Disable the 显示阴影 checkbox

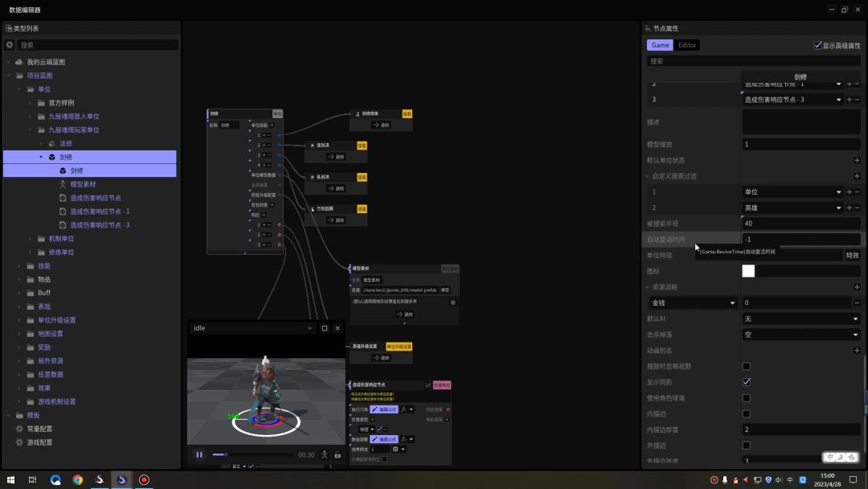click(x=747, y=382)
